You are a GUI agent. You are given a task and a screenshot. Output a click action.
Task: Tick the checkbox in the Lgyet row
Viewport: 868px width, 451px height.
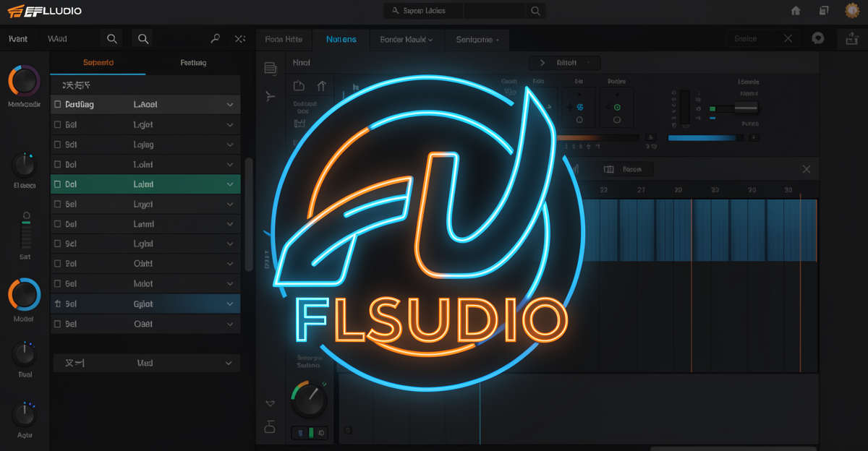click(58, 205)
